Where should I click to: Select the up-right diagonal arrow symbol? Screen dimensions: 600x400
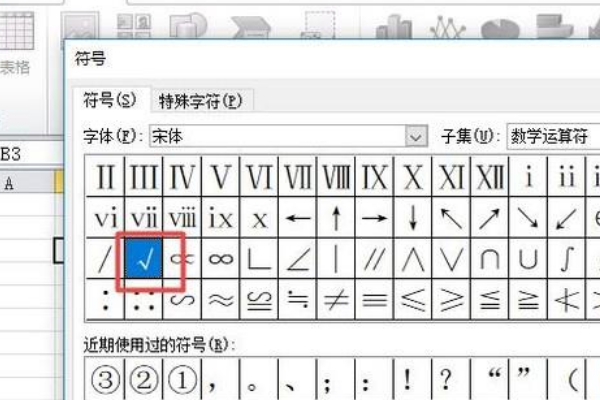coord(490,218)
